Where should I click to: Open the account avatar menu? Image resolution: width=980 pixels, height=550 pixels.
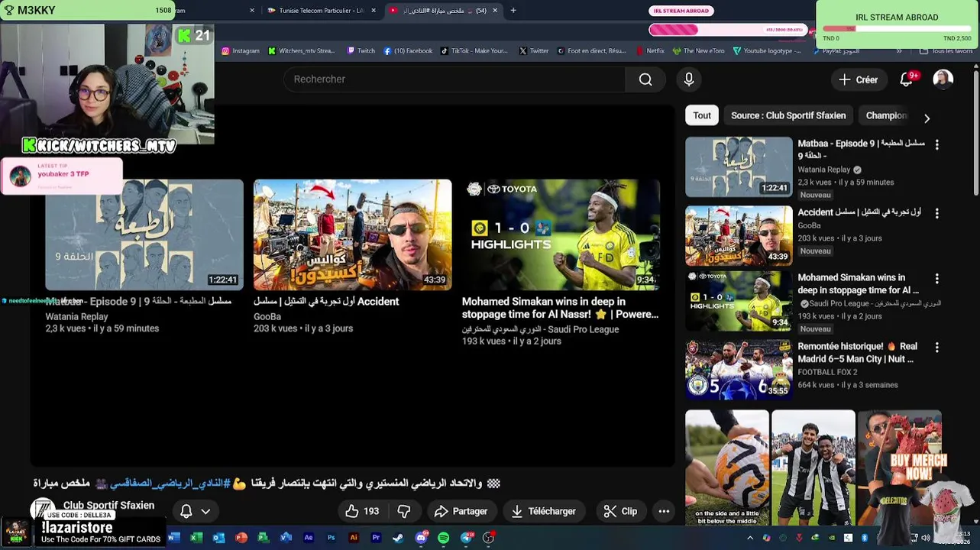click(x=943, y=79)
